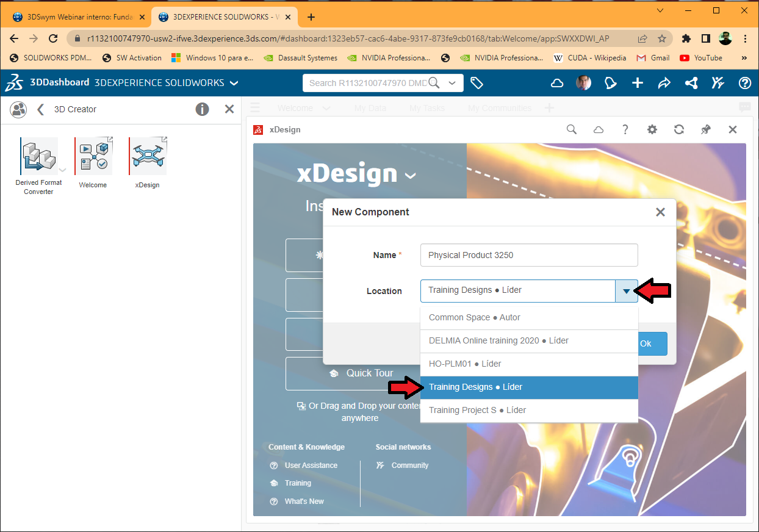Close the xDesign widget
This screenshot has width=759, height=532.
coord(733,129)
